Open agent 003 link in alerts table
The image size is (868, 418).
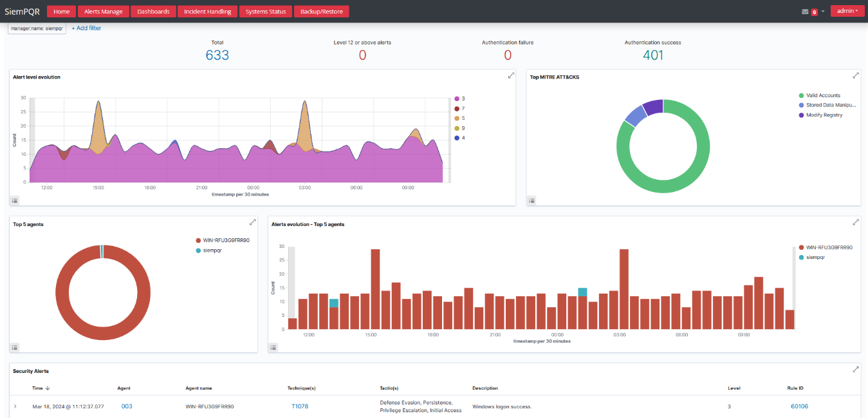click(x=127, y=406)
